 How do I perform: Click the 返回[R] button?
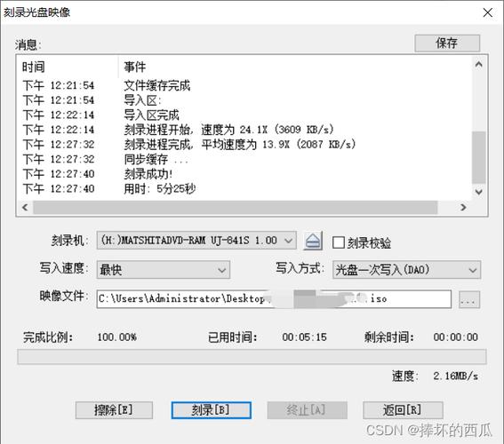[x=403, y=410]
